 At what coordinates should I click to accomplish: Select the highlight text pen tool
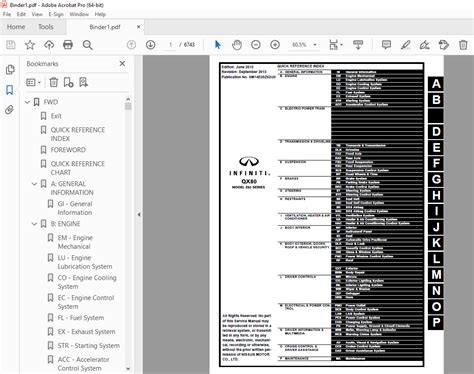click(x=405, y=45)
